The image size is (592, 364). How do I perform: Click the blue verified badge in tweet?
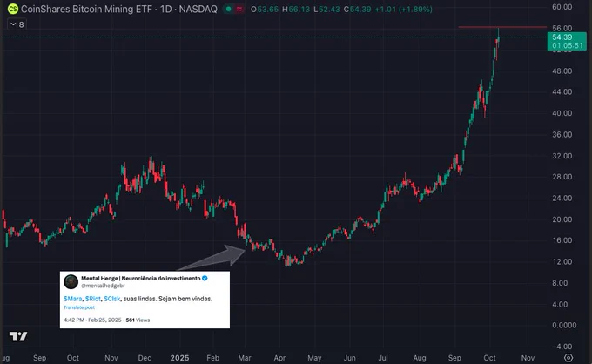205,279
